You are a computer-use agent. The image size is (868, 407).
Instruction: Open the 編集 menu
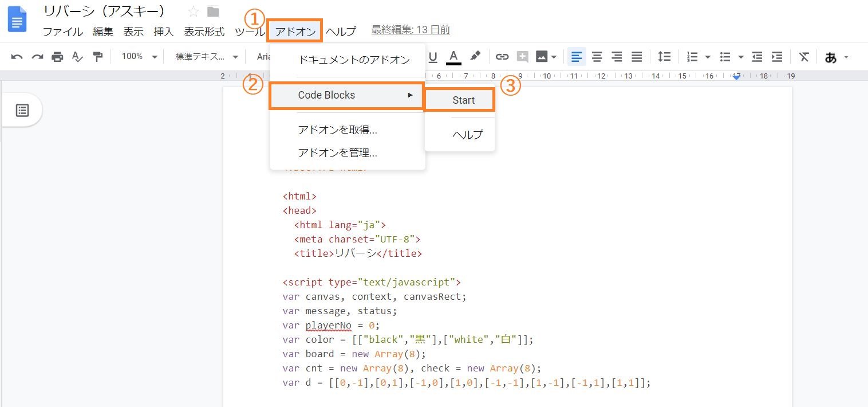pyautogui.click(x=103, y=32)
